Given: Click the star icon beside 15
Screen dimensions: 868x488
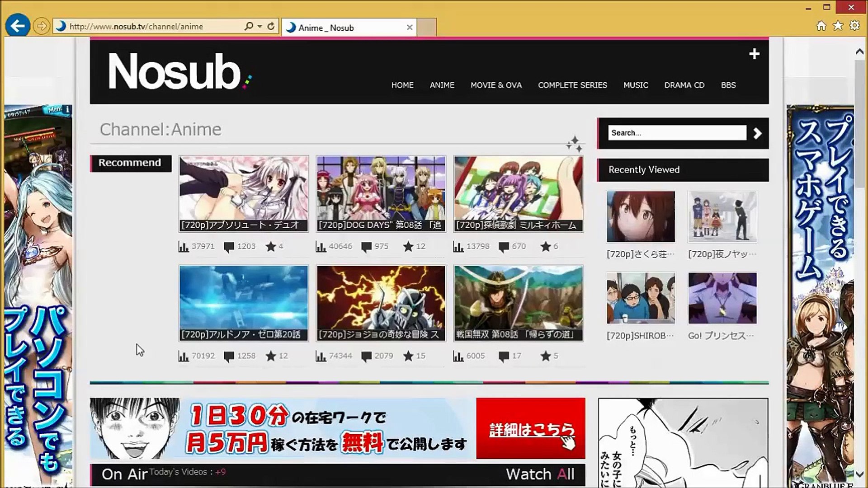Looking at the screenshot, I should point(408,356).
